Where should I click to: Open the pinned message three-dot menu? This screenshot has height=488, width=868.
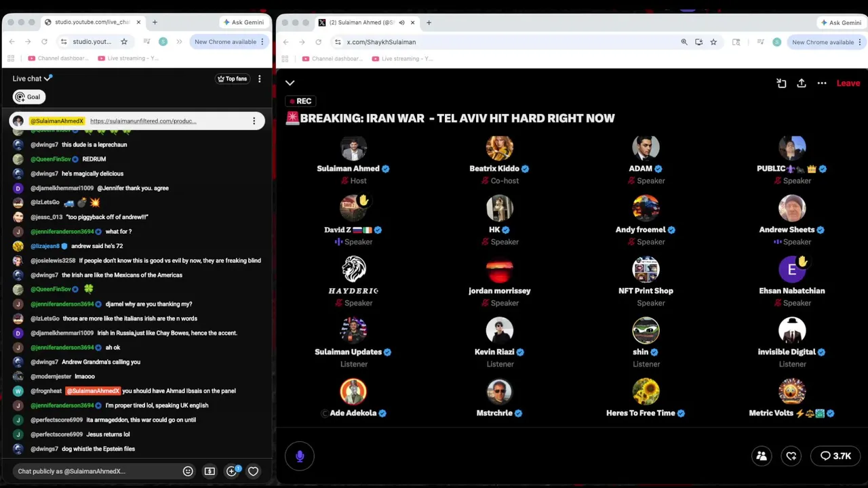(x=254, y=121)
